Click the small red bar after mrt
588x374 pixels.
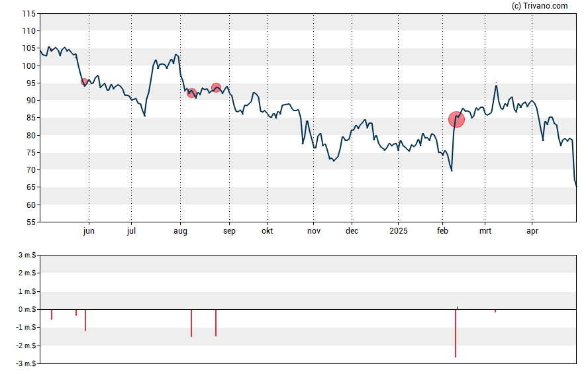495,310
